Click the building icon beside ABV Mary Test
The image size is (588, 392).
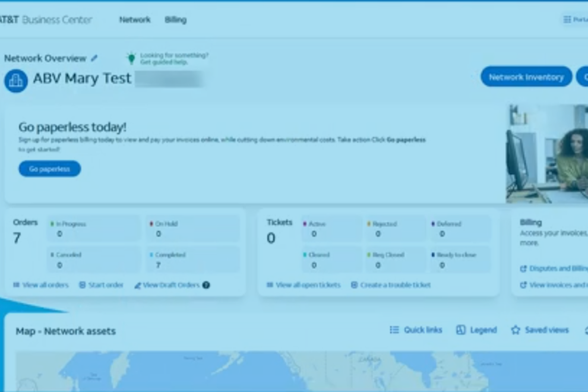coord(16,80)
